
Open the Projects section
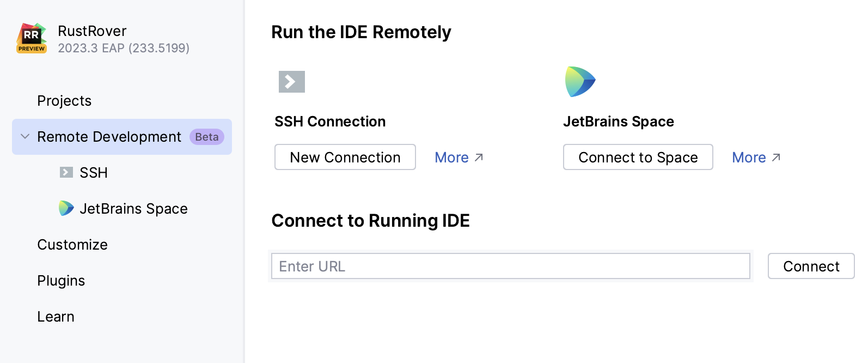pyautogui.click(x=64, y=101)
